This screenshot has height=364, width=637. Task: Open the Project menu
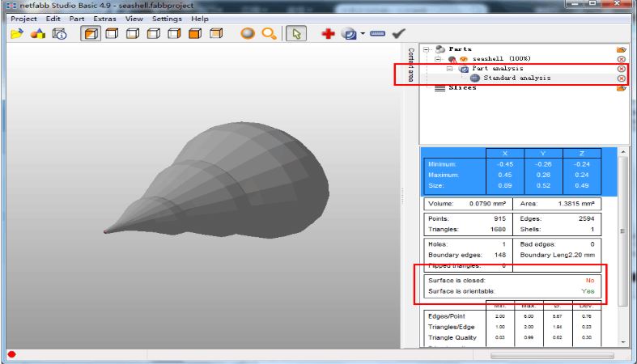pos(23,19)
